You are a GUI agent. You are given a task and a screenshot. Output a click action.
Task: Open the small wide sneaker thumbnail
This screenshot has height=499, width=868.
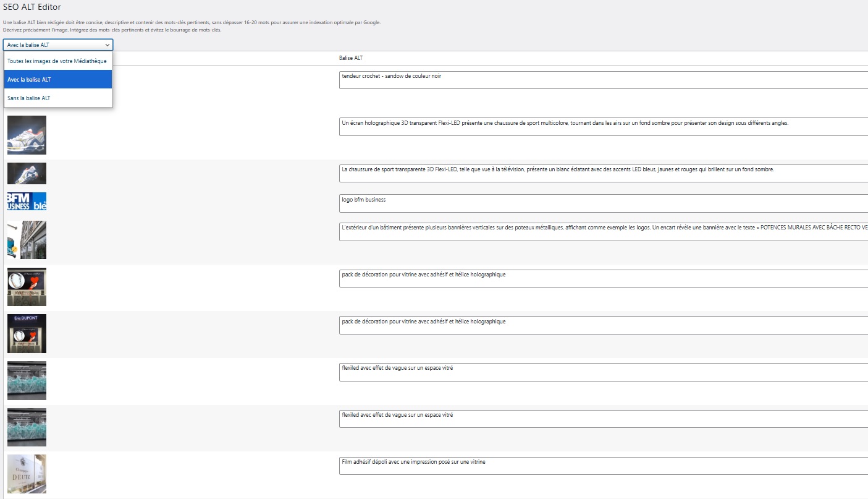point(27,173)
